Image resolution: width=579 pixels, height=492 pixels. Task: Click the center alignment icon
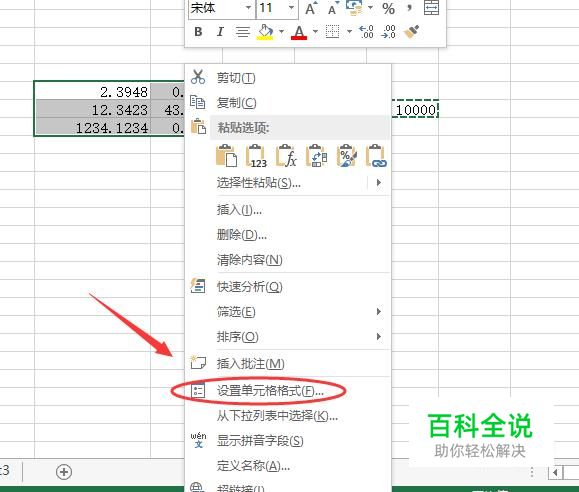pyautogui.click(x=242, y=32)
